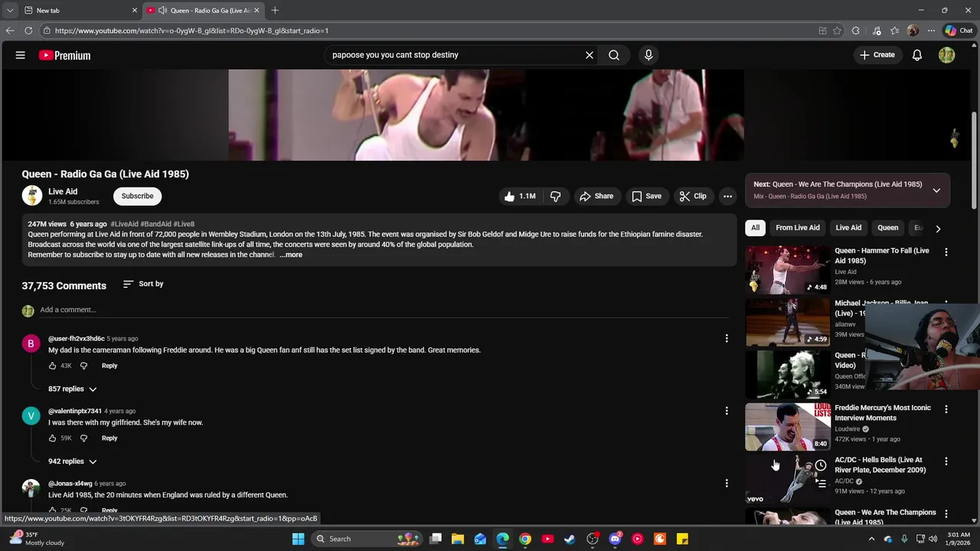Open Steam from the taskbar
The image size is (980, 551).
point(570,539)
